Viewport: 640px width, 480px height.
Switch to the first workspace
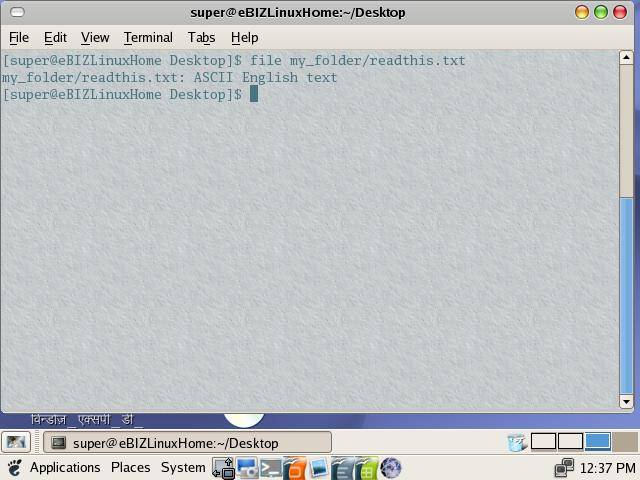click(x=544, y=442)
